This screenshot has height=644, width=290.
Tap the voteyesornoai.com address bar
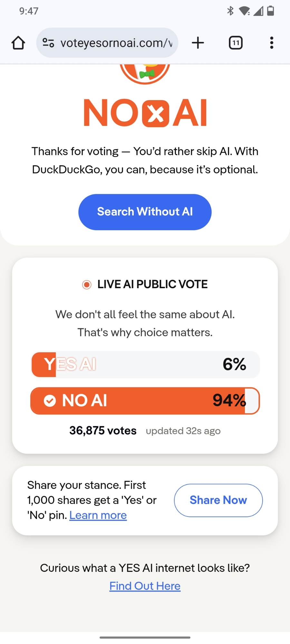(x=116, y=43)
